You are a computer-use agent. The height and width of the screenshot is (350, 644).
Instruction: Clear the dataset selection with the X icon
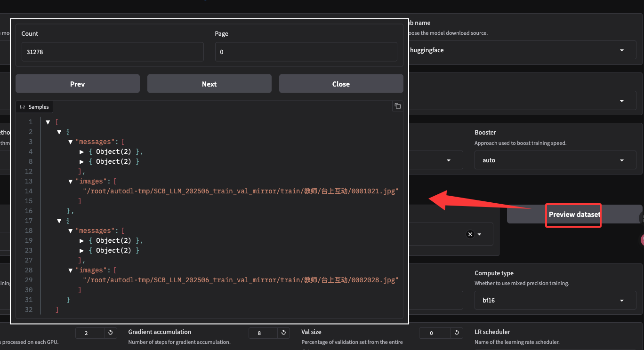coord(470,234)
